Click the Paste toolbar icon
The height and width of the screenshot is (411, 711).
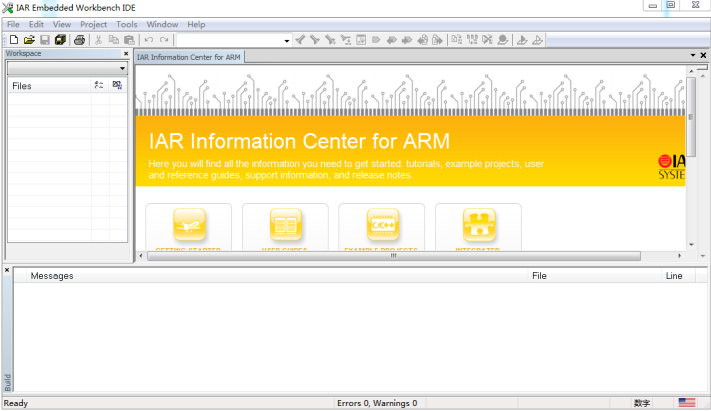(x=129, y=40)
